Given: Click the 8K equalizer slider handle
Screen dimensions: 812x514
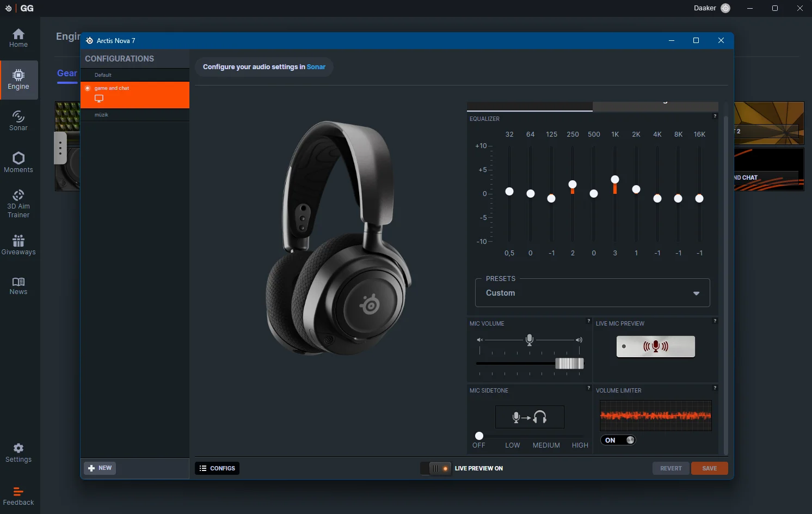Looking at the screenshot, I should point(678,198).
